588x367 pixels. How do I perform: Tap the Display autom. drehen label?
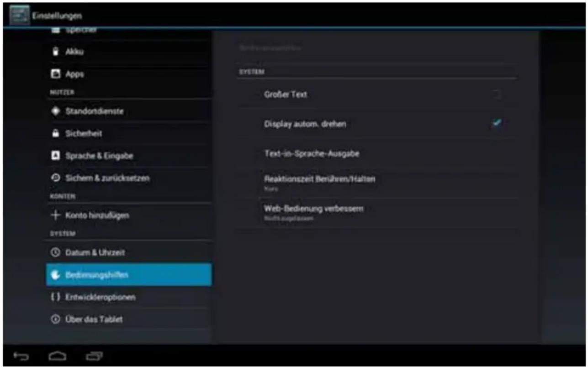(x=305, y=124)
